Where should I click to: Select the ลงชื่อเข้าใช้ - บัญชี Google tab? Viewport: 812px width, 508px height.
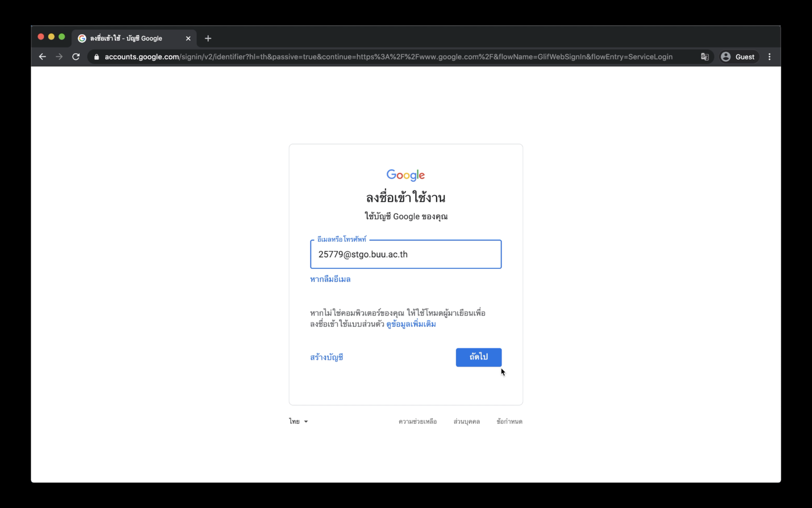coord(134,38)
